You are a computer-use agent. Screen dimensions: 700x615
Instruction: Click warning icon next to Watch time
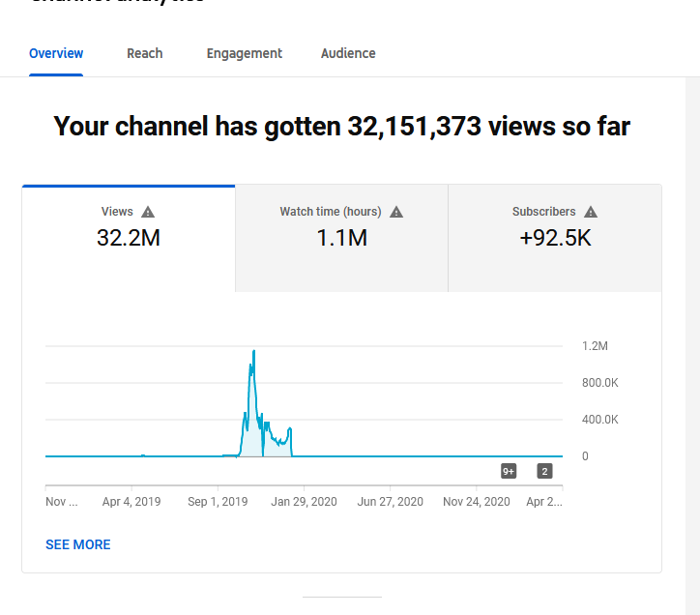[x=396, y=212]
